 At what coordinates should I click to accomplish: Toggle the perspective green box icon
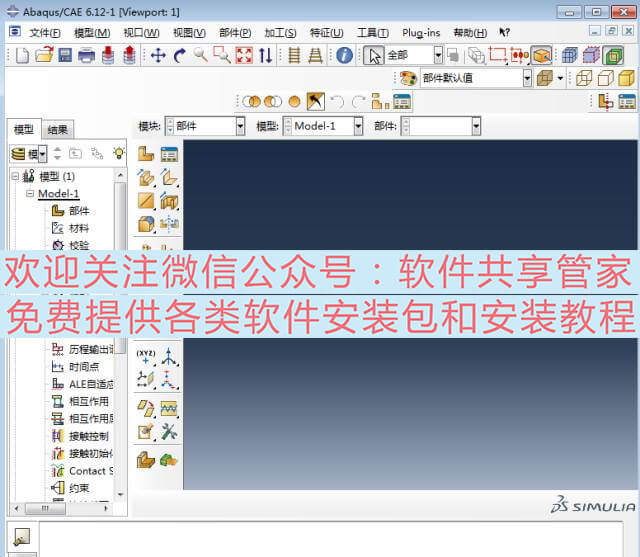[613, 55]
